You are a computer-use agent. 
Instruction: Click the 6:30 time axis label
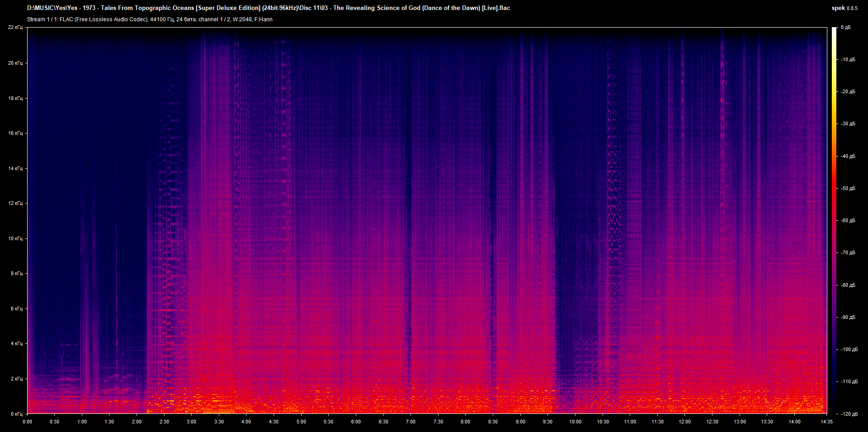point(383,422)
